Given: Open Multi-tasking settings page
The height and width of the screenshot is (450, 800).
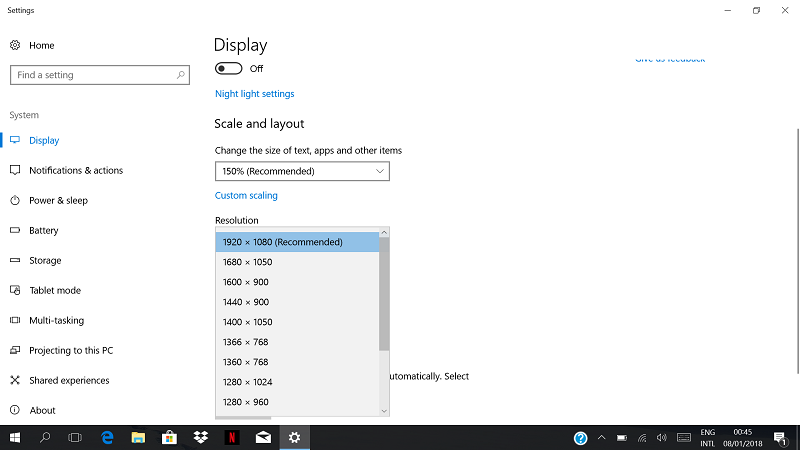Looking at the screenshot, I should tap(56, 320).
